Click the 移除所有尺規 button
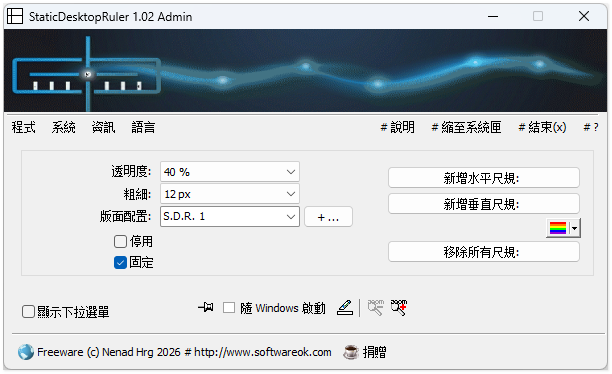Screen dimensions: 612x374 tap(484, 252)
